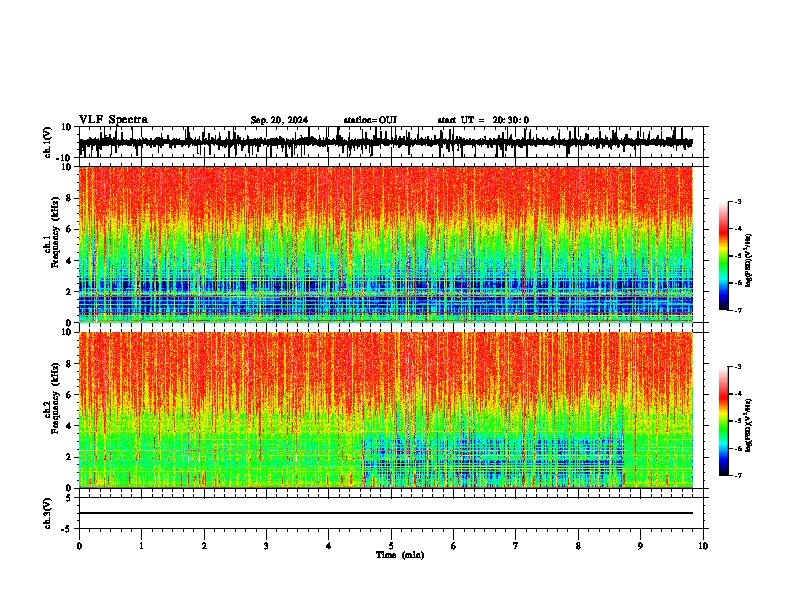Viewport: 792px width, 612px height.
Task: Click the ch.1(V) waveform axis label
Action: (48, 142)
